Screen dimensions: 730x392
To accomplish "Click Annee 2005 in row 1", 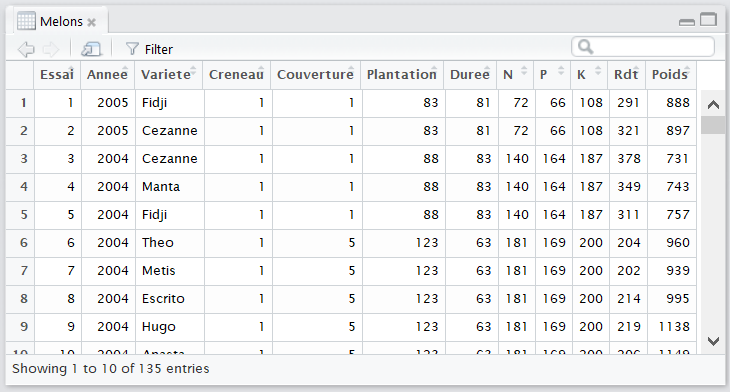I will pos(113,103).
